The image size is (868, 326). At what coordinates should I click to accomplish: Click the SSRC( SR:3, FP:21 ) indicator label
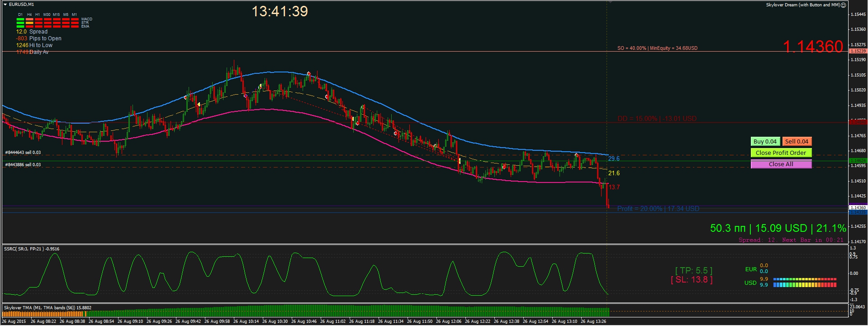click(32, 249)
